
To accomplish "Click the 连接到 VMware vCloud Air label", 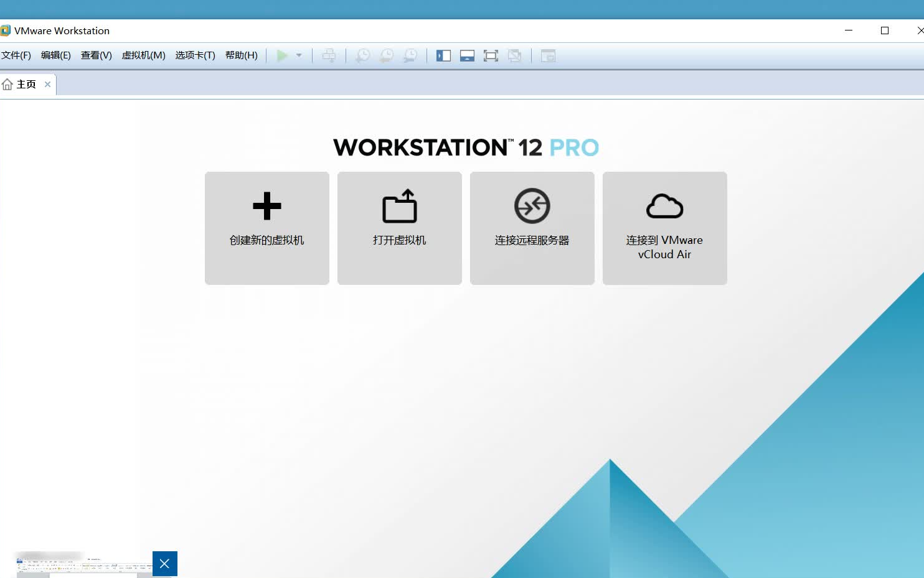I will coord(665,247).
